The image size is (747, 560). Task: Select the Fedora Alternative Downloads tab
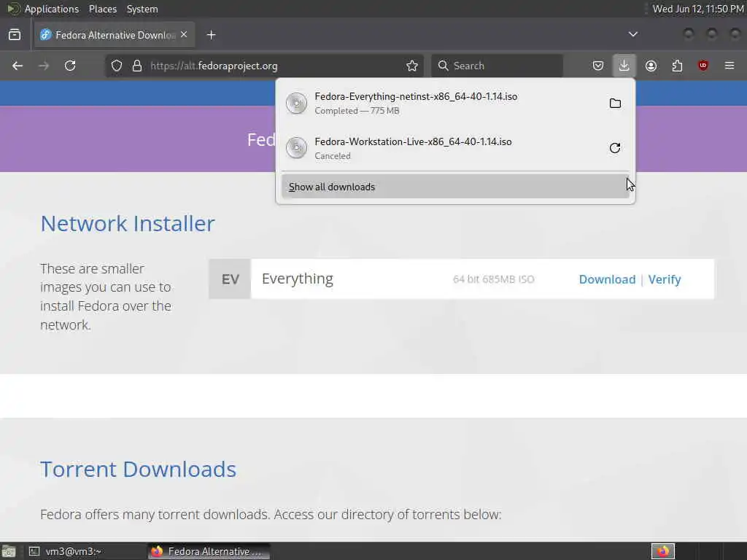pos(115,35)
